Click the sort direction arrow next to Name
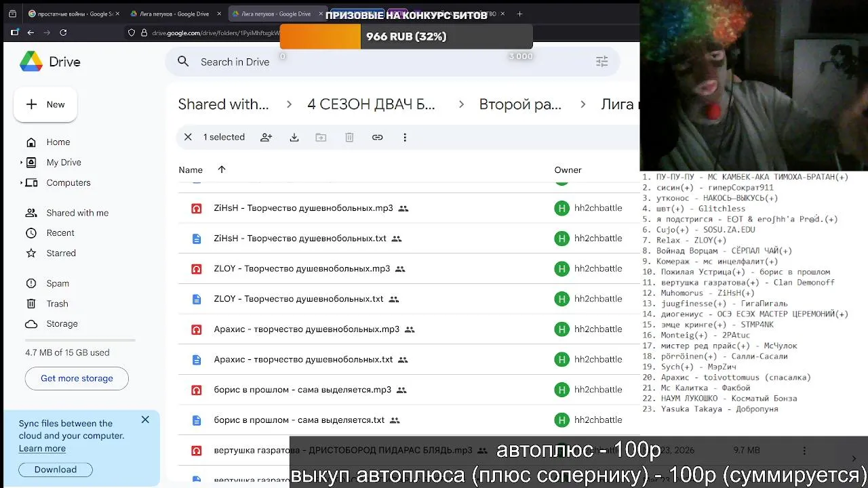Image resolution: width=868 pixels, height=488 pixels. (x=222, y=169)
